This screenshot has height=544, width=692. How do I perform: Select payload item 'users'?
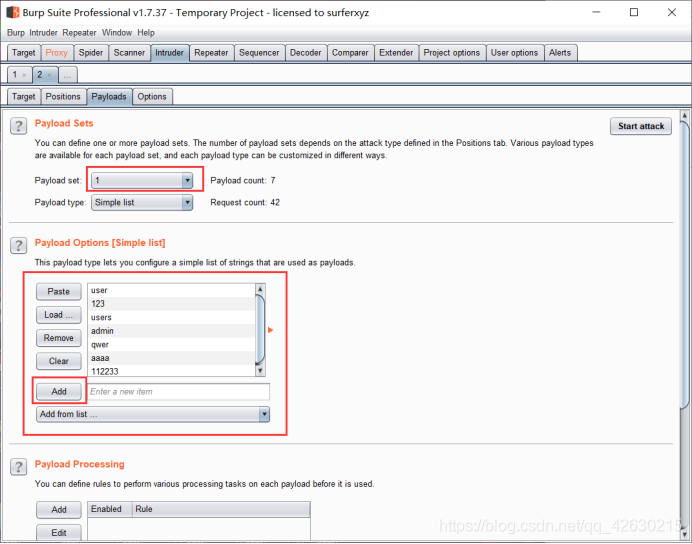pos(171,318)
